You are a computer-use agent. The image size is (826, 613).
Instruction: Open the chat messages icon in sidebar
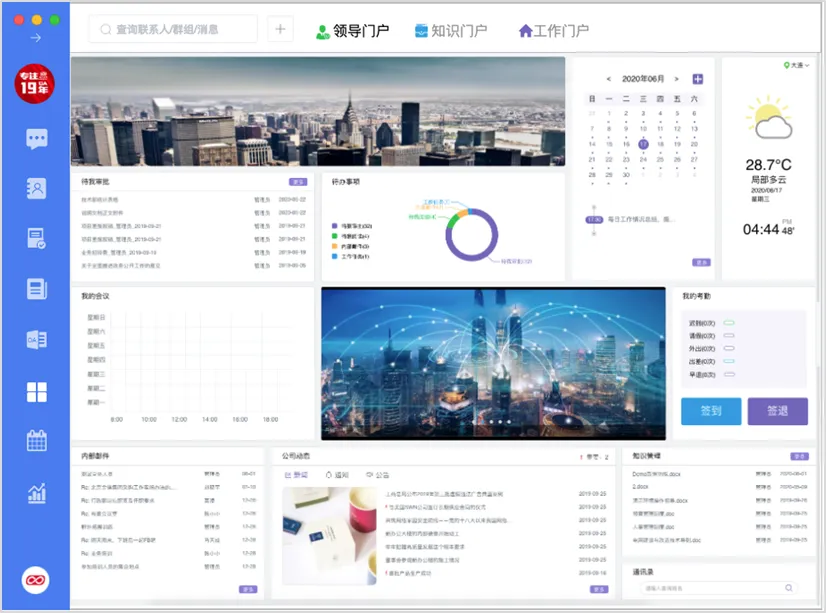[36, 139]
